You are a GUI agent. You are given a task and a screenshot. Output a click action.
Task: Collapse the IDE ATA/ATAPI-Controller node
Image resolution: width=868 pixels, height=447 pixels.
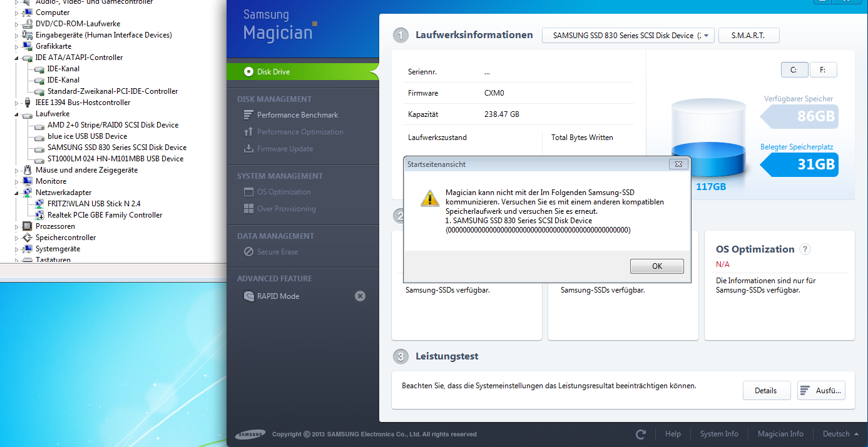(17, 58)
